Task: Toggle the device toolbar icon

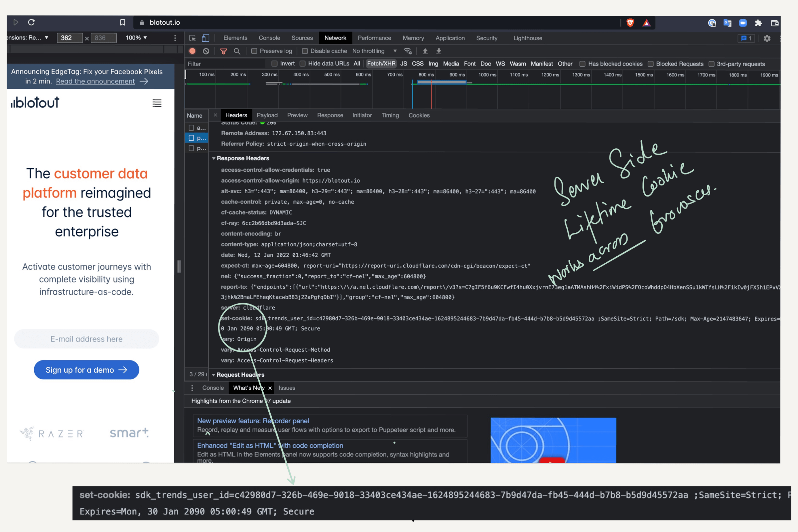Action: (205, 38)
